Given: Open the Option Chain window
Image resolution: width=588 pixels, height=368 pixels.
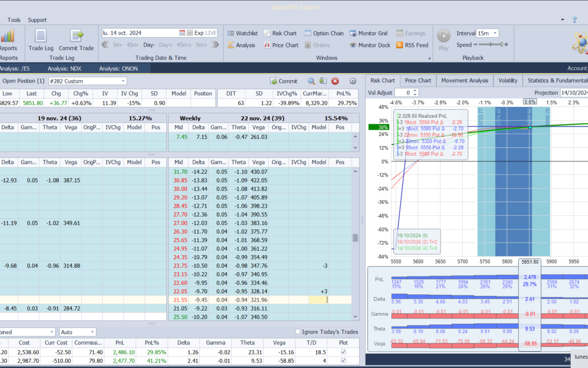Looking at the screenshot, I should [x=323, y=33].
